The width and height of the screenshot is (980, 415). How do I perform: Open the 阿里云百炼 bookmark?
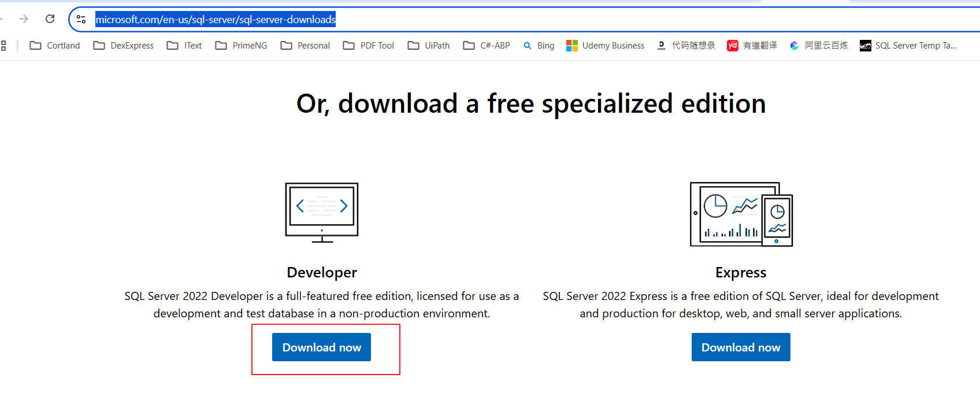point(819,46)
